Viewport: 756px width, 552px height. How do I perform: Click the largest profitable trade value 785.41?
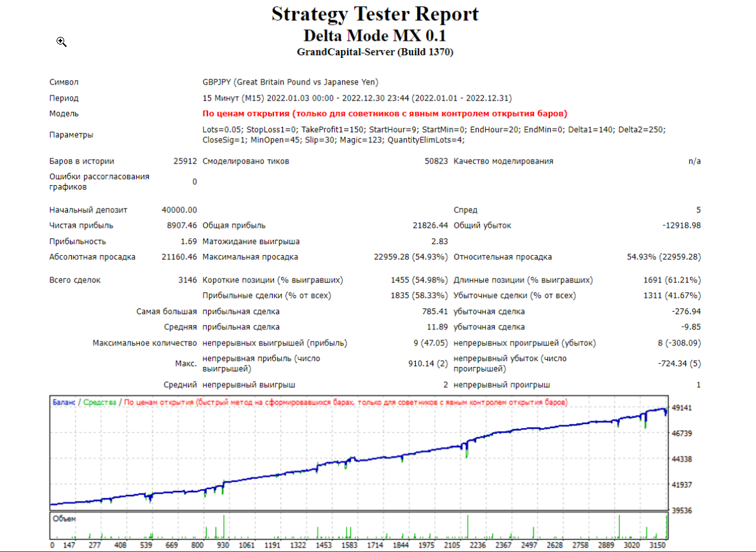click(435, 312)
